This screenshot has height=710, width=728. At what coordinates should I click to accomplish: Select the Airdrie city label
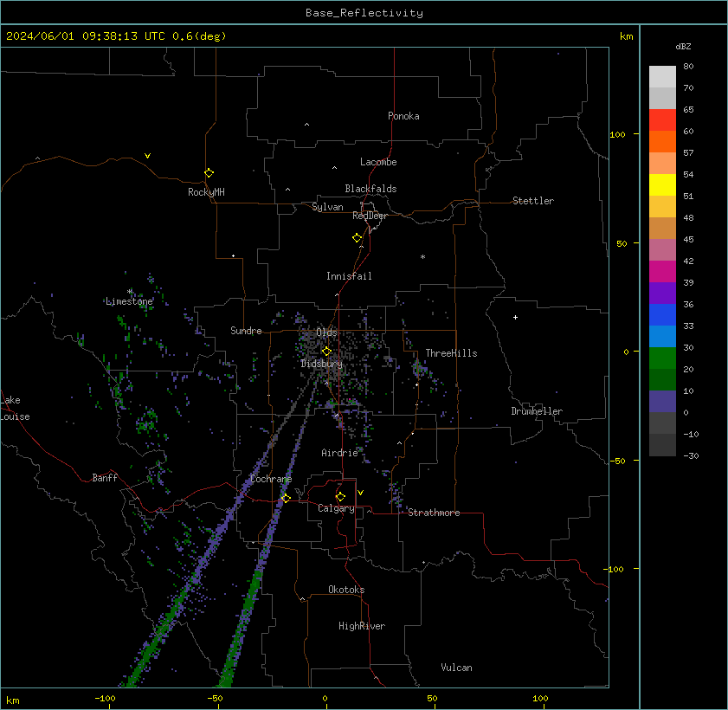tap(339, 453)
